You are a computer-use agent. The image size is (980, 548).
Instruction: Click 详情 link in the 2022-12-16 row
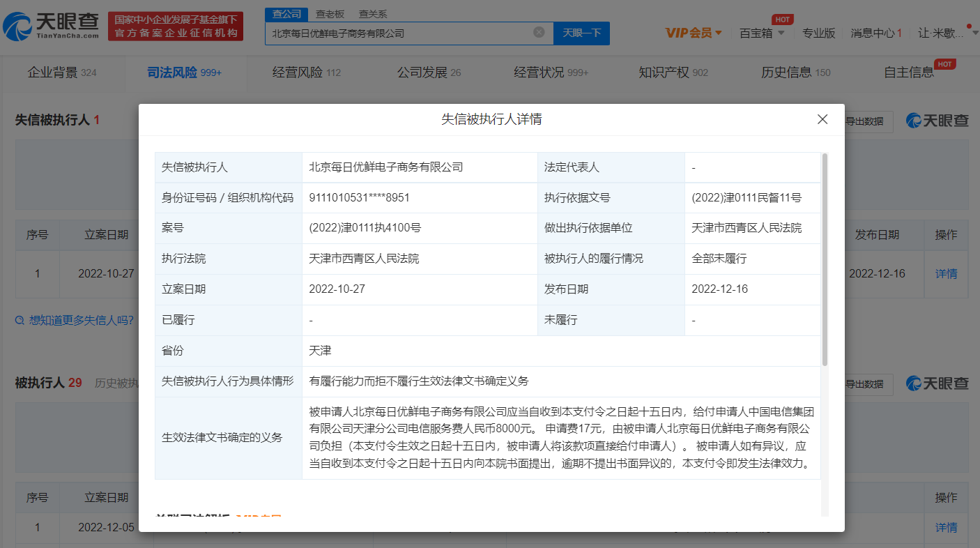point(946,273)
